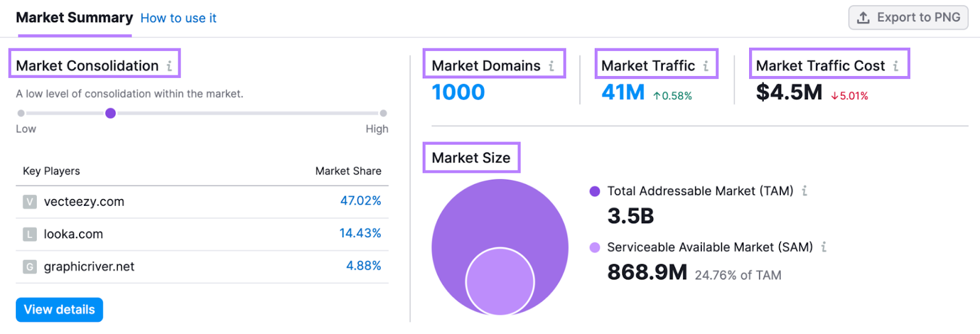Screen dimensions: 980x334
Task: Click the 1000 Market Domains value
Action: (458, 93)
